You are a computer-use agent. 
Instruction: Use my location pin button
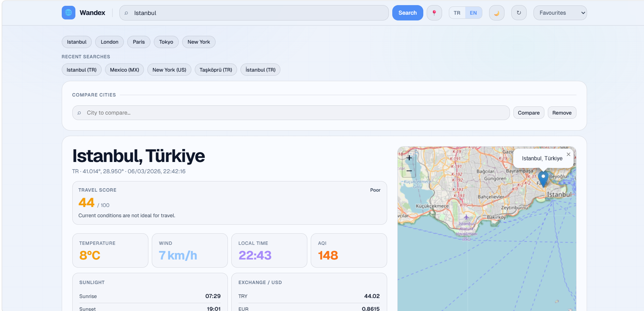[x=434, y=13]
